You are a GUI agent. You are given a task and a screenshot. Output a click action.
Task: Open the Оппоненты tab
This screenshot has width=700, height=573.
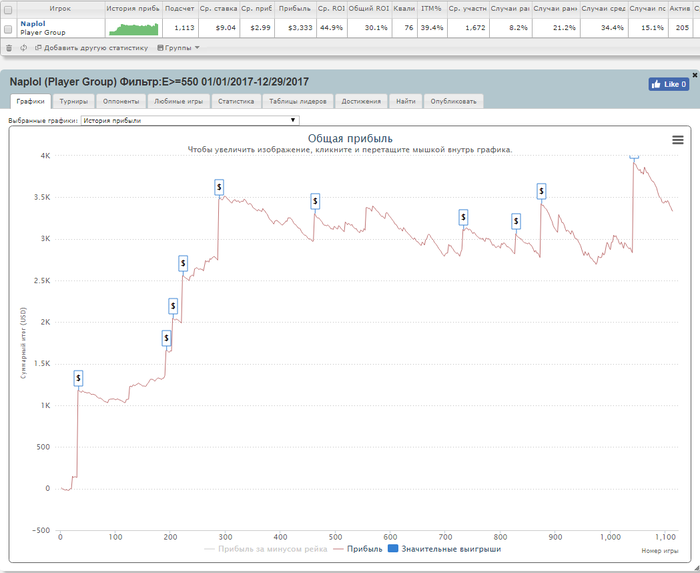tap(121, 101)
